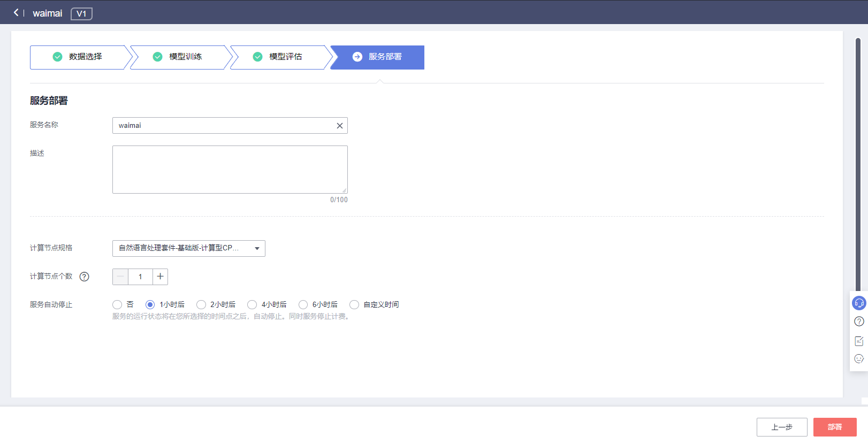Clear the service name field with X
The height and width of the screenshot is (444, 868).
click(339, 126)
